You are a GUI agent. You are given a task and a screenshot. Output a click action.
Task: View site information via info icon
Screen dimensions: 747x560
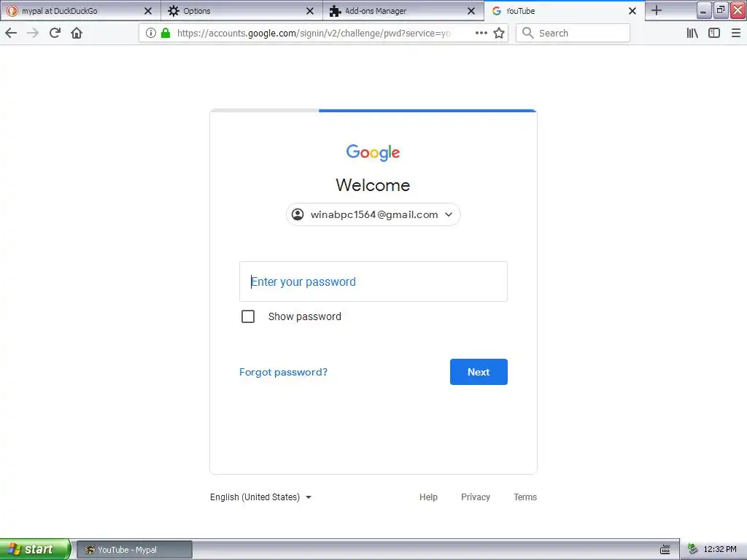tap(150, 33)
